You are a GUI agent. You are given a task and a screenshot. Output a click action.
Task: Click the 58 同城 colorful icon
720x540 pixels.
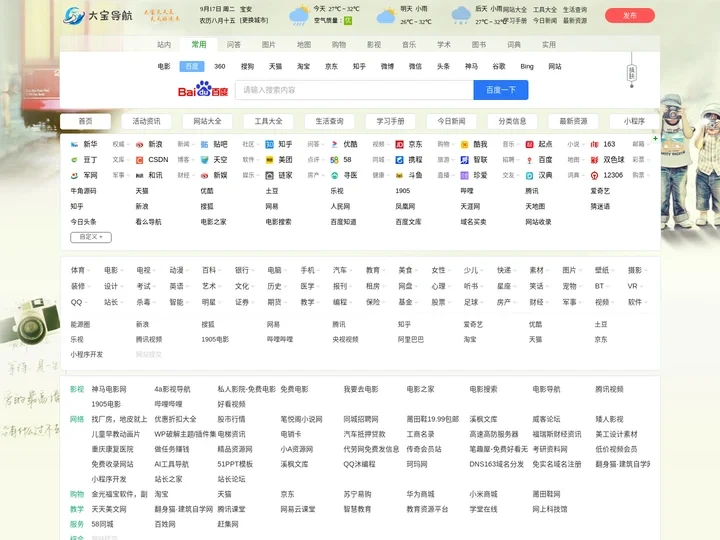[x=335, y=160]
